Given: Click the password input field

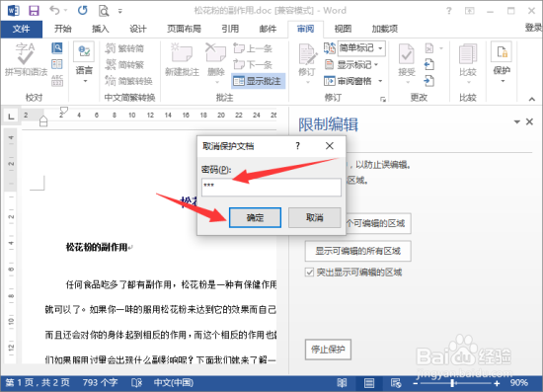Looking at the screenshot, I should [271, 187].
